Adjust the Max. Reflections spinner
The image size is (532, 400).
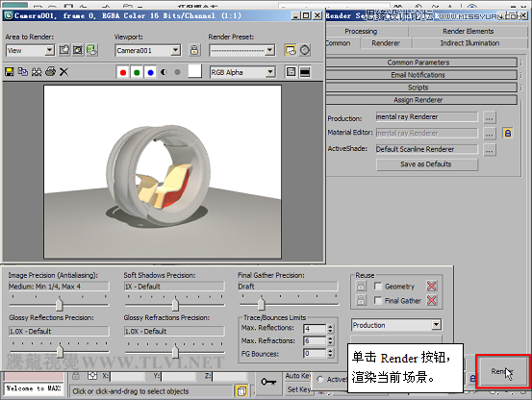pyautogui.click(x=331, y=329)
